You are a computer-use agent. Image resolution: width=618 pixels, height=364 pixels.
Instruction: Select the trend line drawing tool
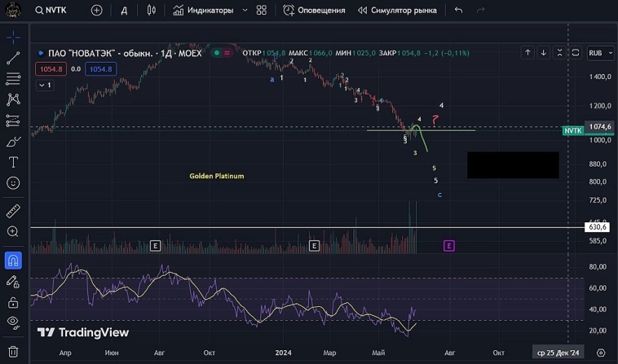pos(13,59)
